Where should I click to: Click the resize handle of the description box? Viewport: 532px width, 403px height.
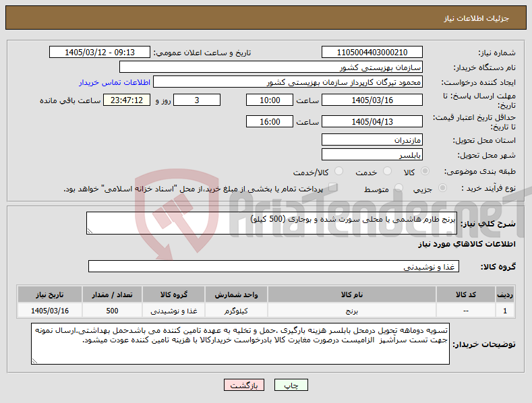(x=90, y=231)
